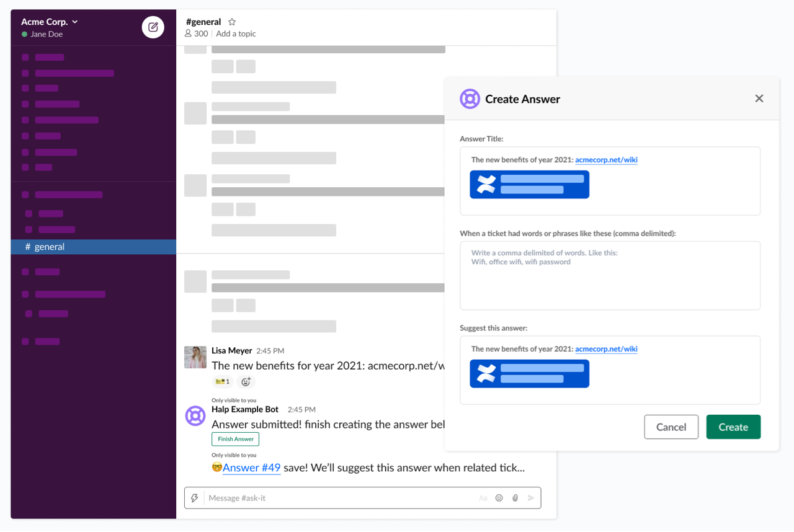Toggle text formatting Aa icon
The width and height of the screenshot is (794, 532).
click(483, 498)
